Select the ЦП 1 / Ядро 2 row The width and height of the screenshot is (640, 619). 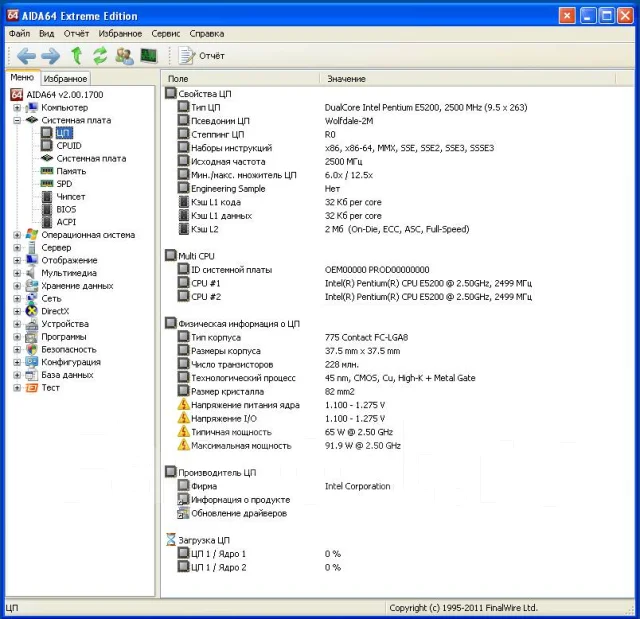coord(260,567)
